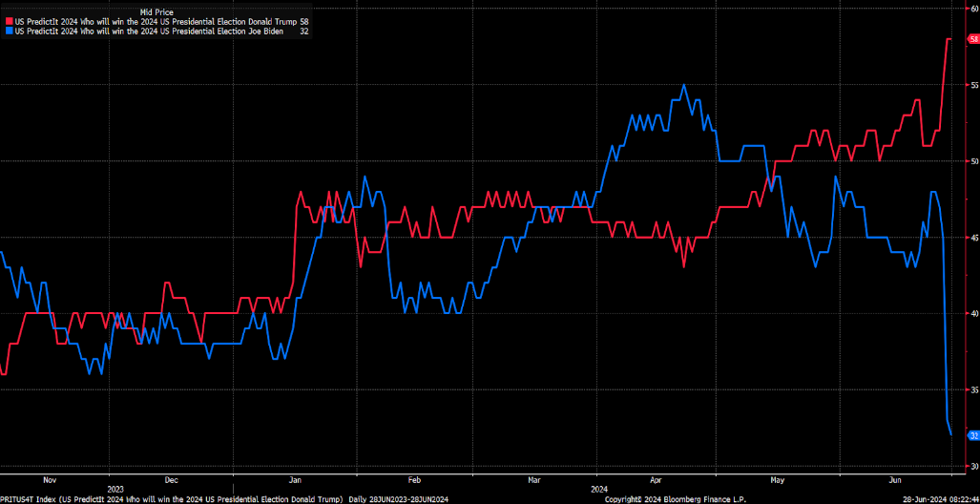Click the 60 label at the top of the price axis
Viewport: 980px width, 504px height.
point(973,9)
